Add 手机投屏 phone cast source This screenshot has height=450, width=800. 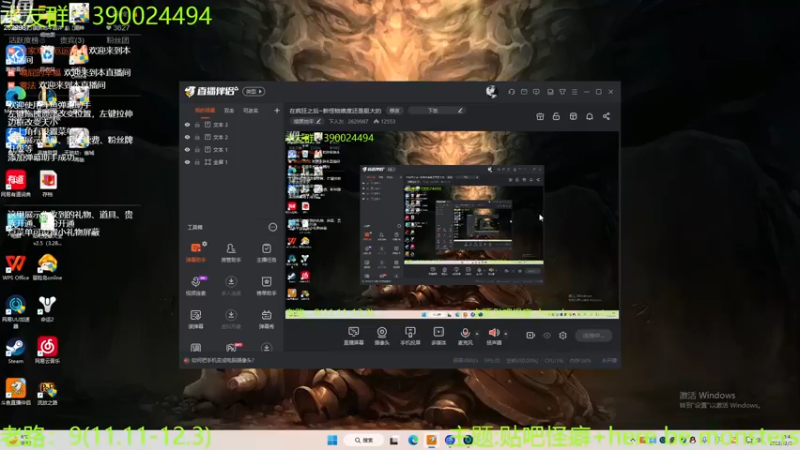click(410, 336)
